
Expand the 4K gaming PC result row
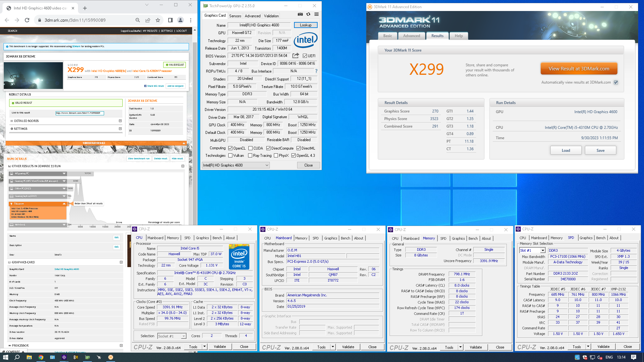point(38,173)
